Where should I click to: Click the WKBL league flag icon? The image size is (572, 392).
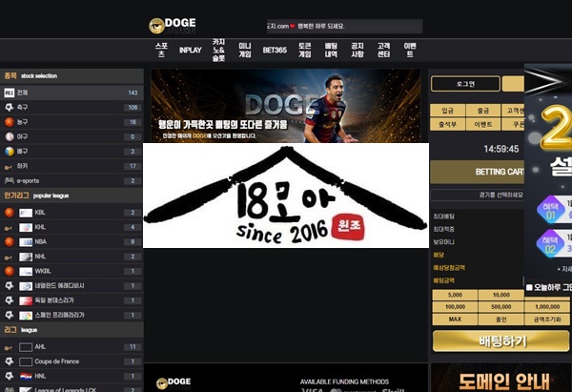[x=26, y=271]
